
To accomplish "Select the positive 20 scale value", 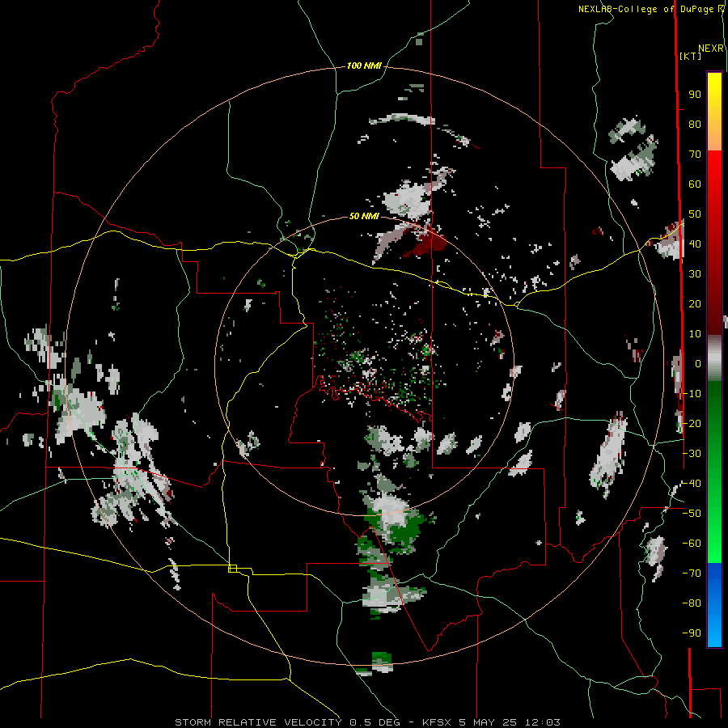I will click(695, 304).
